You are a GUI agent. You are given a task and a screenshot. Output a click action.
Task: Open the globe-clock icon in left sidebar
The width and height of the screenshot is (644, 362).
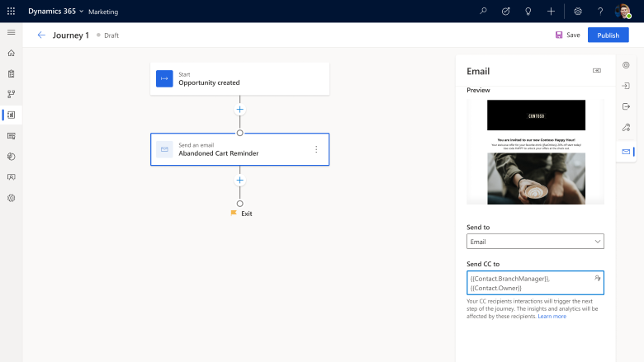pyautogui.click(x=11, y=157)
